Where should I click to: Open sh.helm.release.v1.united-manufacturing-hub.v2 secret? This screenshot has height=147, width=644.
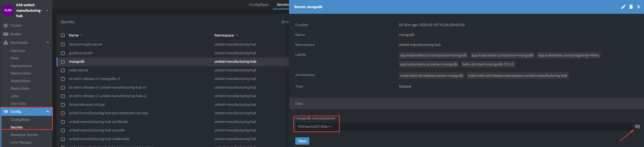point(108,96)
